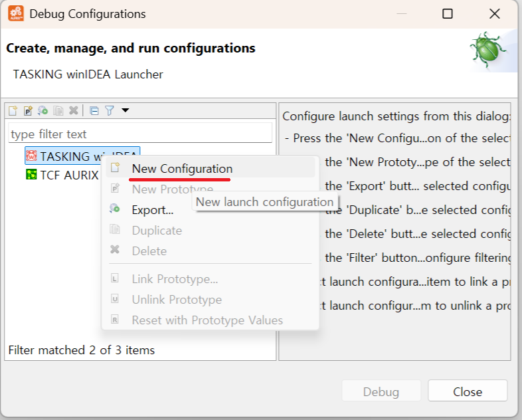
Task: Open the filter dropdown arrow in toolbar
Action: 125,110
